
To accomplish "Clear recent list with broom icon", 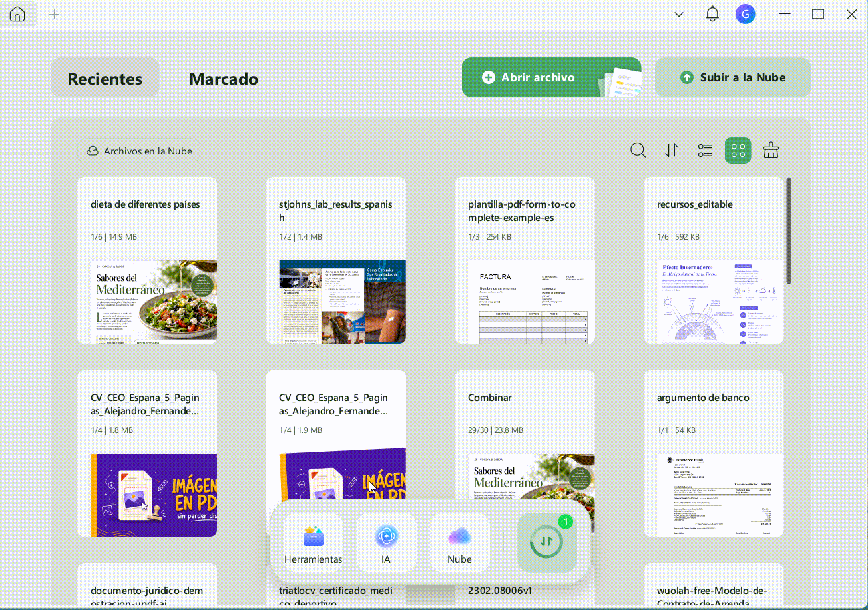I will tap(771, 151).
